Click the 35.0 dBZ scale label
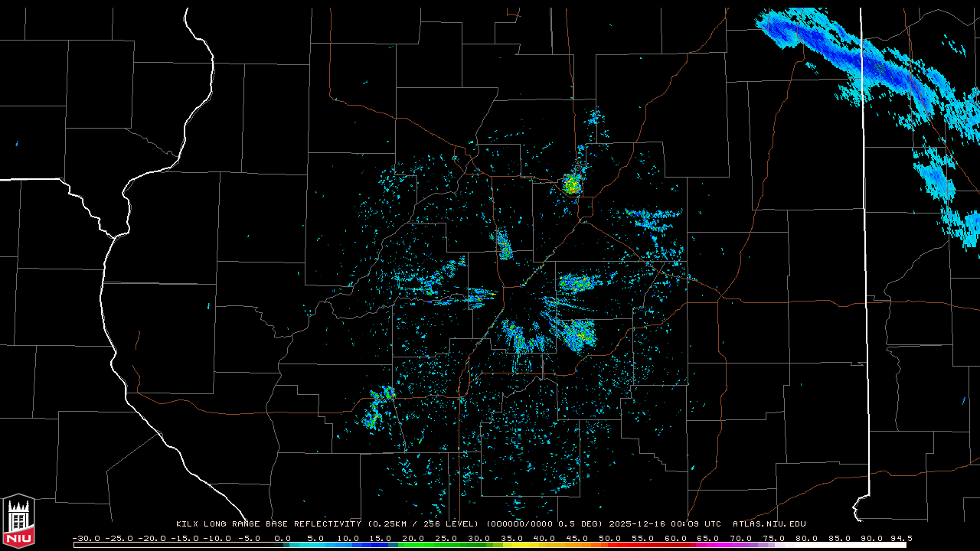Viewport: 980px width, 551px height. pyautogui.click(x=511, y=538)
